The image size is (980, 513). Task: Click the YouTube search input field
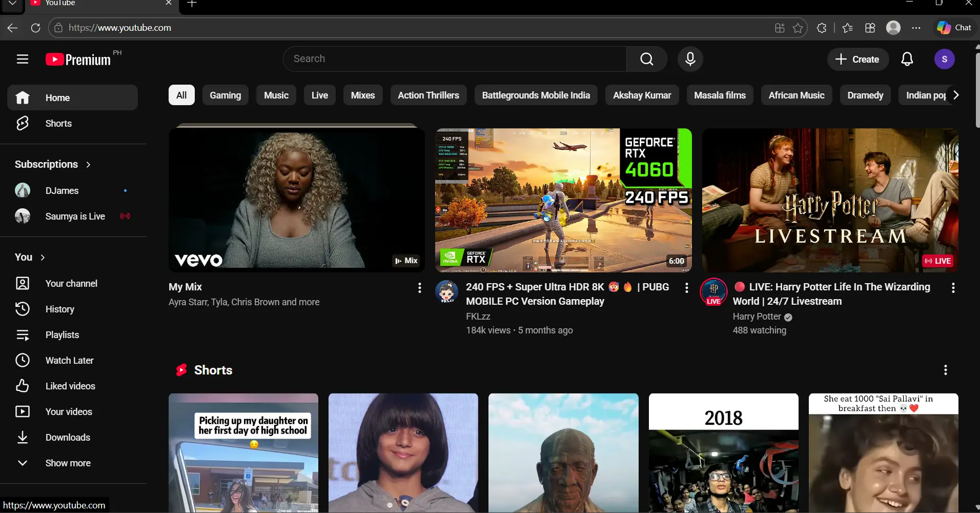(455, 59)
